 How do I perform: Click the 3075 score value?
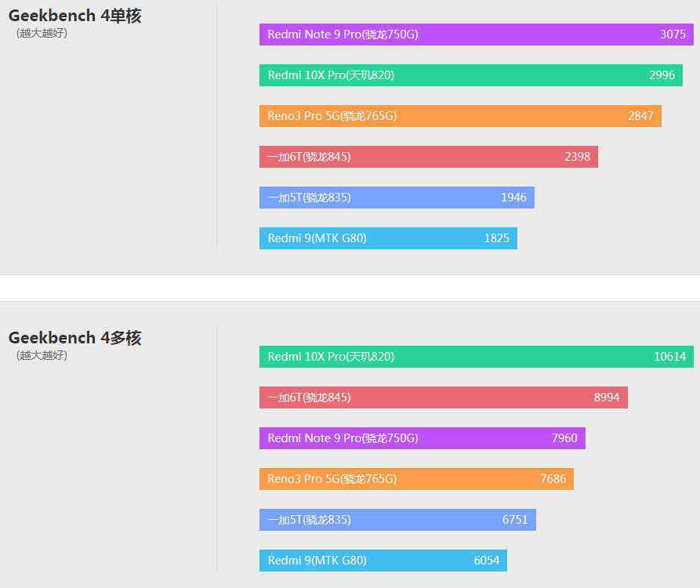[x=673, y=34]
